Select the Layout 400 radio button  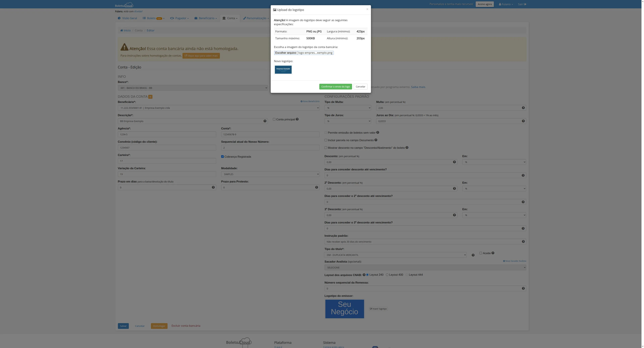pyautogui.click(x=387, y=274)
